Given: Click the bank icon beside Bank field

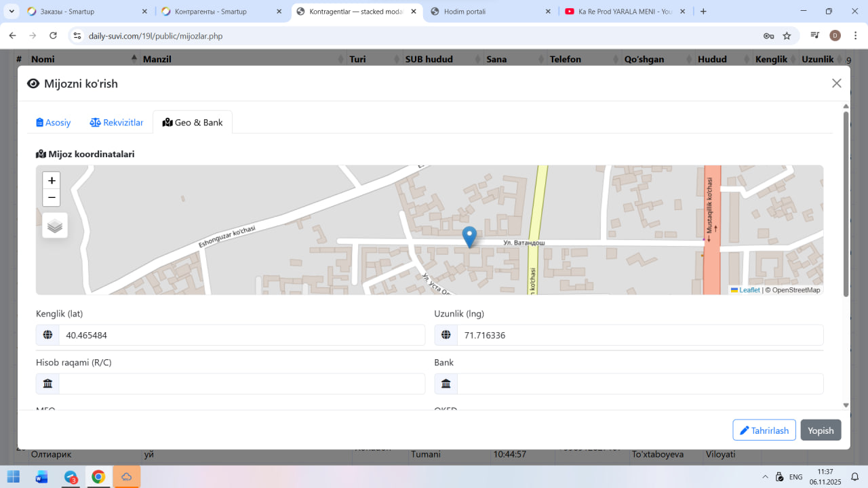Looking at the screenshot, I should [446, 384].
